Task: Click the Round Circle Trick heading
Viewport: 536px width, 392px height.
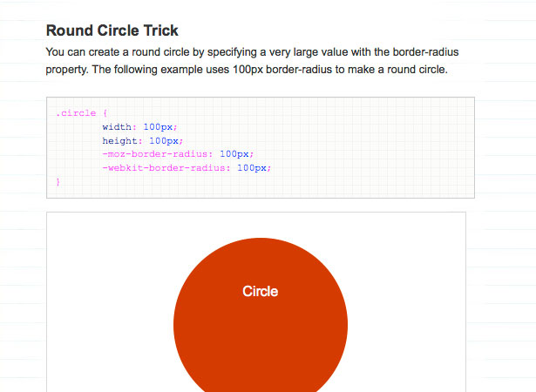Action: point(112,30)
